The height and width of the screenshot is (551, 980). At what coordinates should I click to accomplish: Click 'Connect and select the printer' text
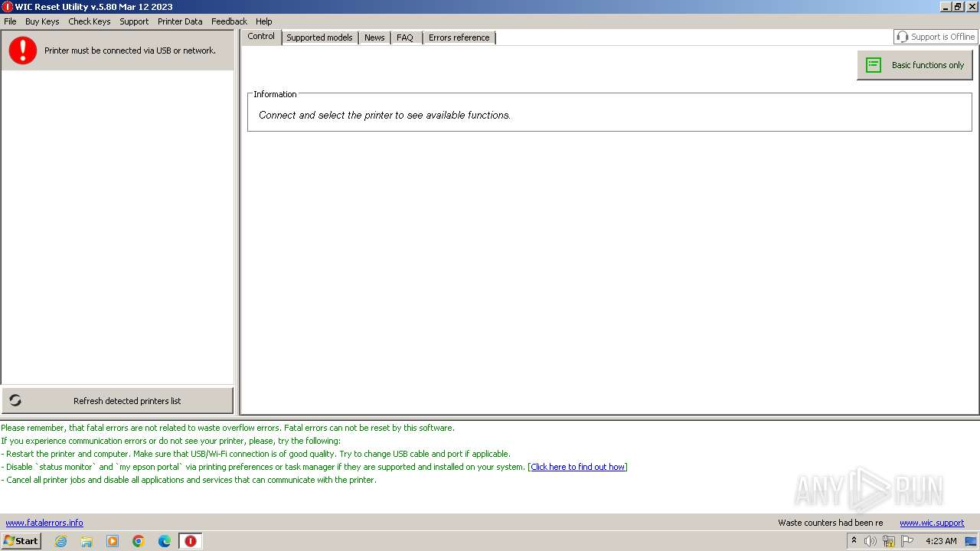(384, 115)
